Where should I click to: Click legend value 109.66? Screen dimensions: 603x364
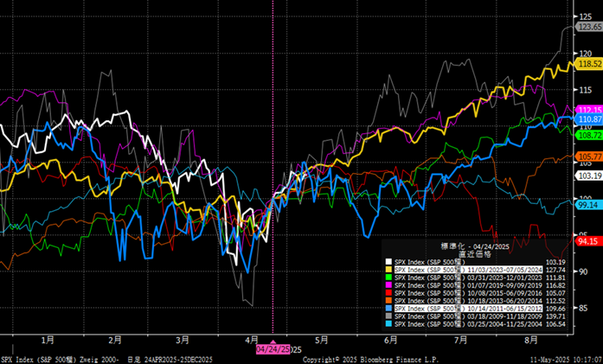(x=555, y=309)
